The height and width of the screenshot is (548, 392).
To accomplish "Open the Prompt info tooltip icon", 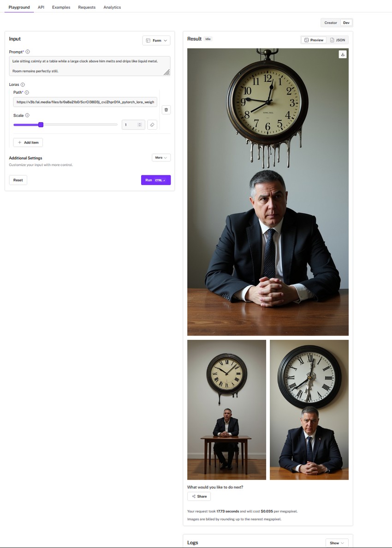I will (28, 52).
